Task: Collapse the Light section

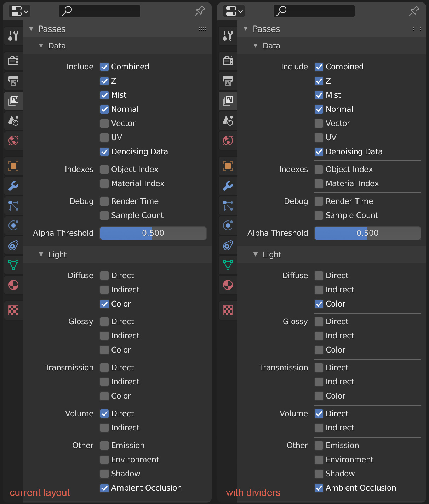Action: pyautogui.click(x=41, y=254)
